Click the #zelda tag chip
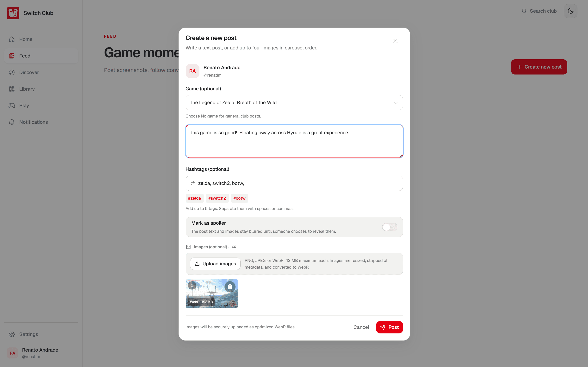The height and width of the screenshot is (367, 588). (194, 198)
